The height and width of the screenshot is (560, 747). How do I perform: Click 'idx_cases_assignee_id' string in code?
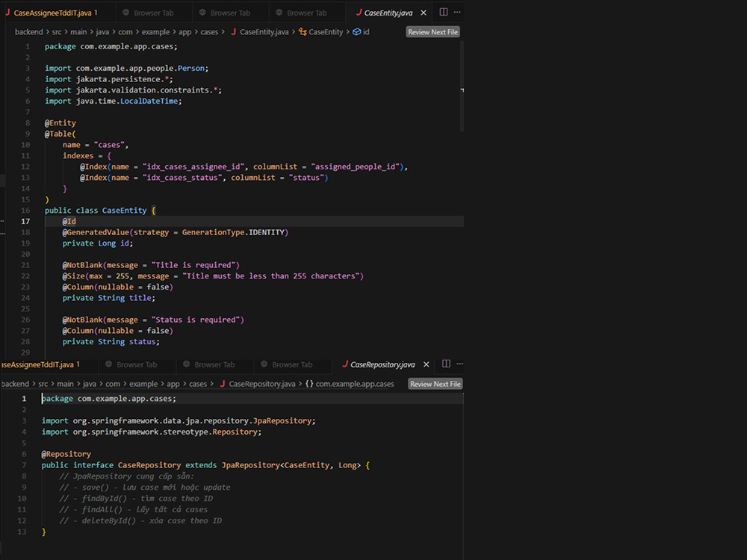[x=193, y=167]
